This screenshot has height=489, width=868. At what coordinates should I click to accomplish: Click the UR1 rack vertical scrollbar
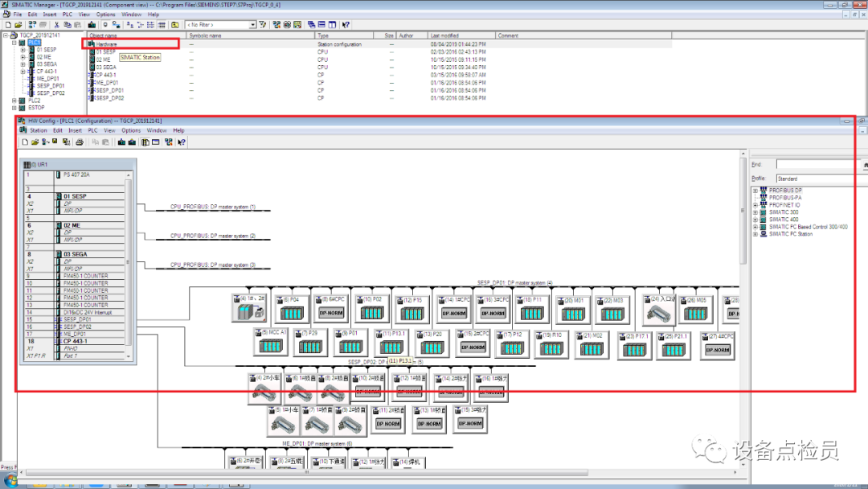pos(129,266)
